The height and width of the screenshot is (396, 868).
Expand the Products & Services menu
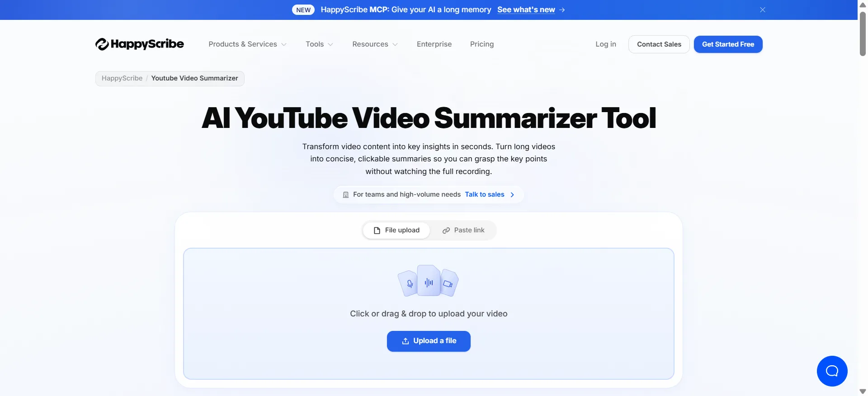(247, 44)
